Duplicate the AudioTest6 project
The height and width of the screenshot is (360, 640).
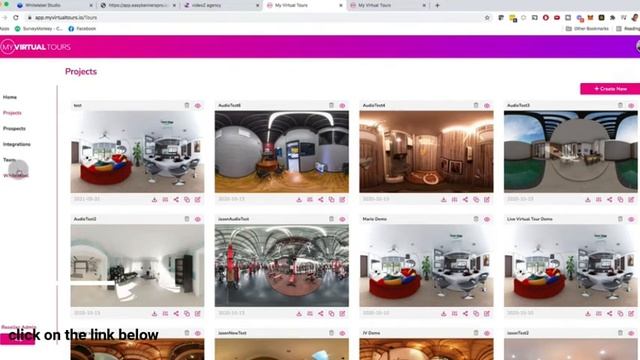[331, 200]
